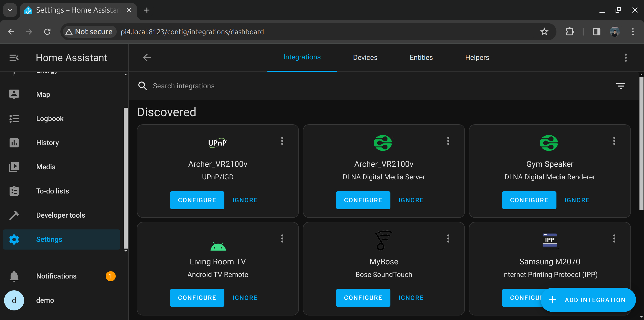Collapse the sidebar with the hamburger icon

14,58
